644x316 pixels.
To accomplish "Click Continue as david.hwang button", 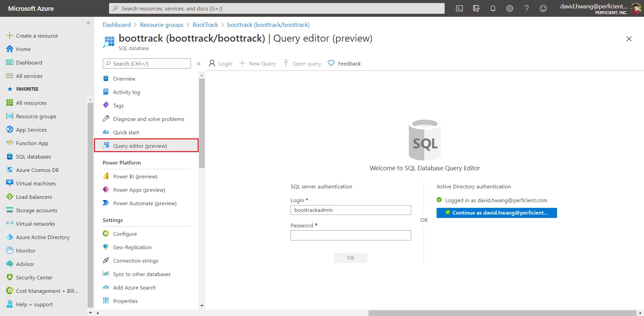I will [x=497, y=213].
